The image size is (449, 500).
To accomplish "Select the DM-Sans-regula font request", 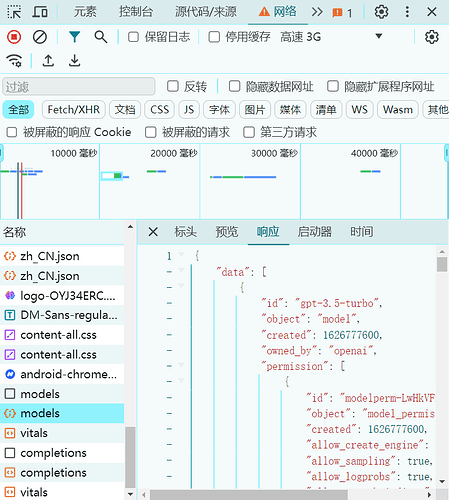I will pyautogui.click(x=62, y=315).
